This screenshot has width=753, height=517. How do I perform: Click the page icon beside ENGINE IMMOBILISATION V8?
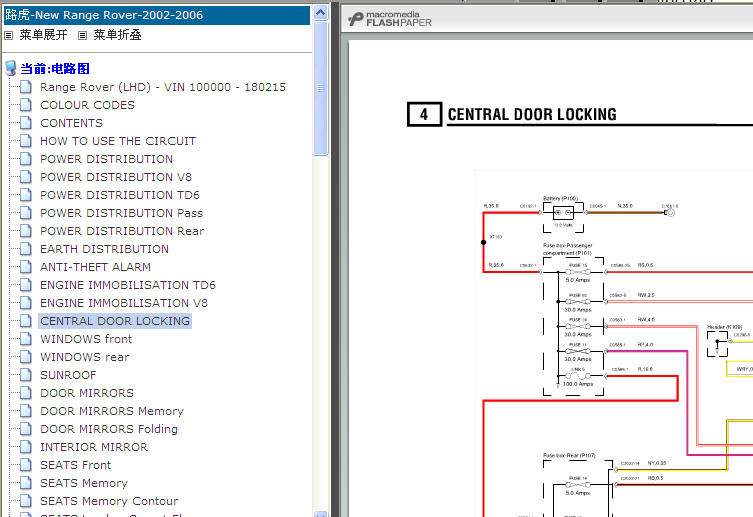pyautogui.click(x=26, y=303)
